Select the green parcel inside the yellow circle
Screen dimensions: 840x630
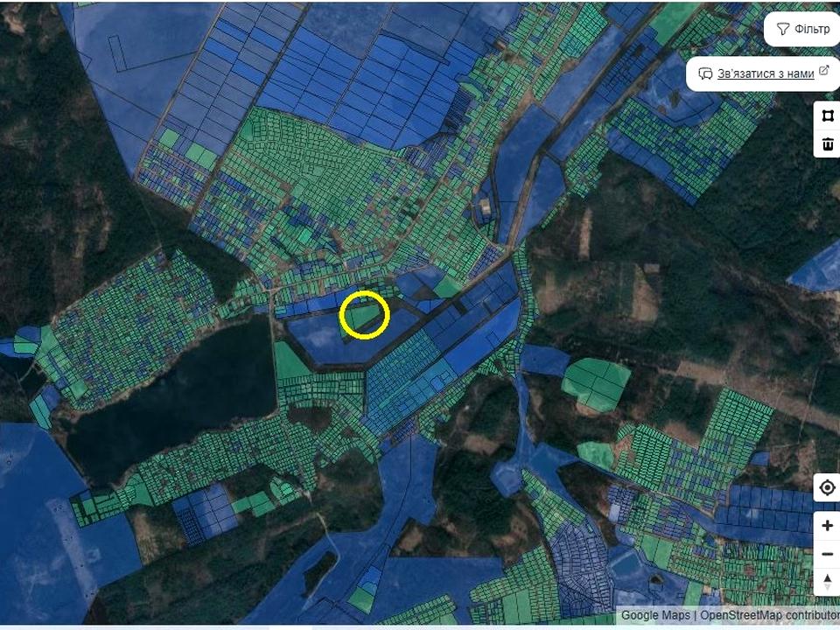tap(364, 316)
